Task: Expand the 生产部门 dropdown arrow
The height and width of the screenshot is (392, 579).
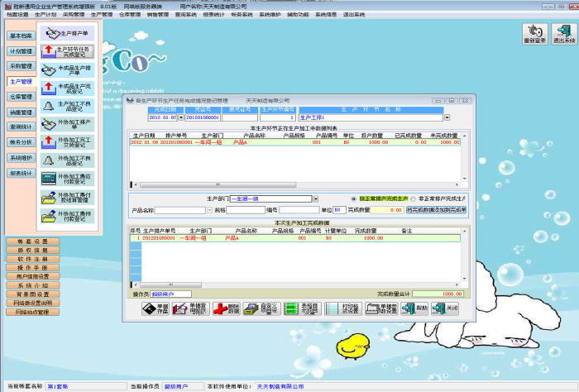Action: click(316, 199)
